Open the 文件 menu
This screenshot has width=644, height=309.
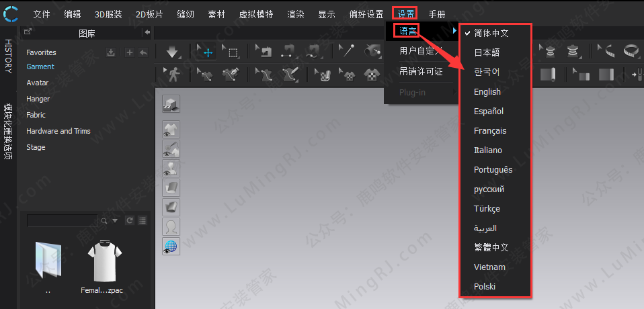click(42, 14)
